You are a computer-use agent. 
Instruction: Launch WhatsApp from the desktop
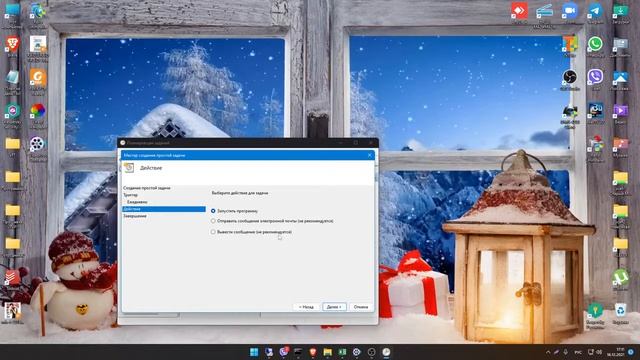pos(595,44)
